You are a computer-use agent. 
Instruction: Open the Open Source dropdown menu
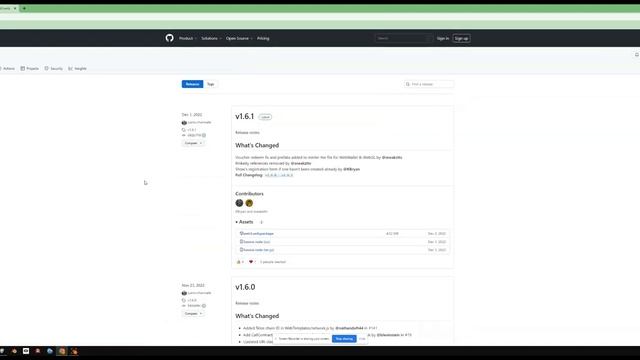pos(239,38)
